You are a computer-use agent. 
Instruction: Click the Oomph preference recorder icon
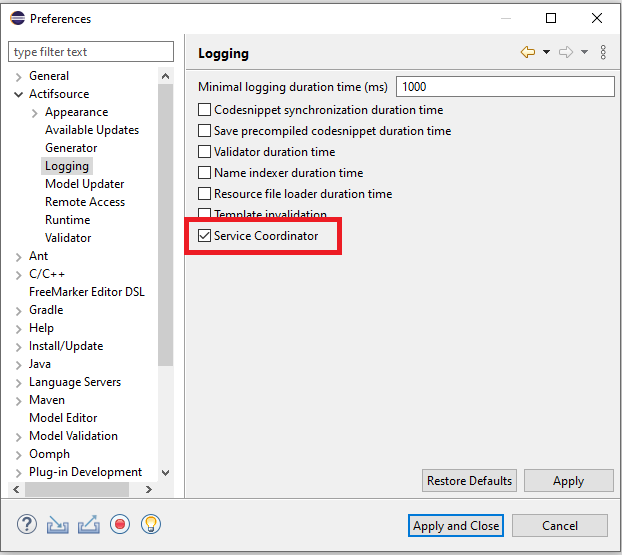point(120,524)
